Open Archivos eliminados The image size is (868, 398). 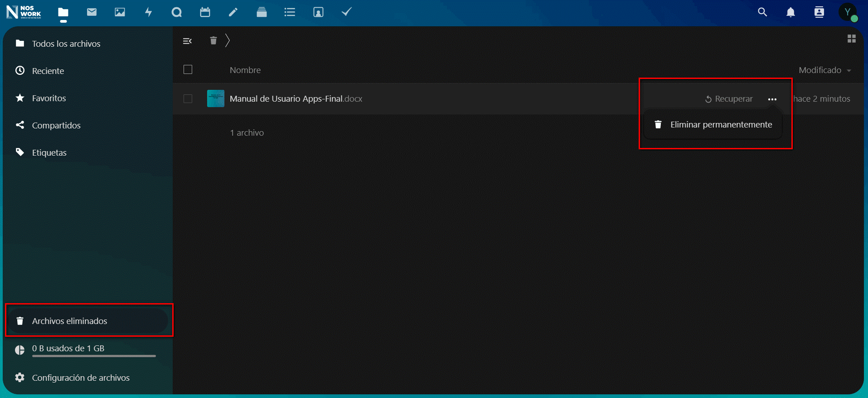click(x=87, y=321)
